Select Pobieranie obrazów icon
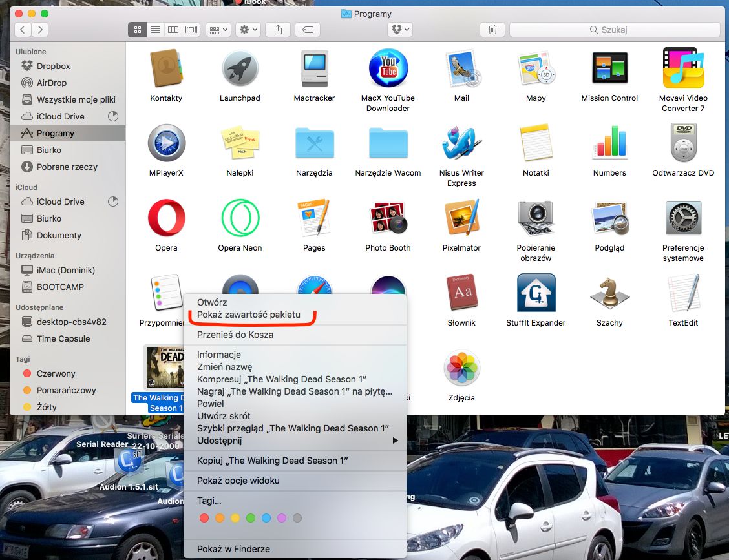Viewport: 729px width, 560px height. pos(536,218)
